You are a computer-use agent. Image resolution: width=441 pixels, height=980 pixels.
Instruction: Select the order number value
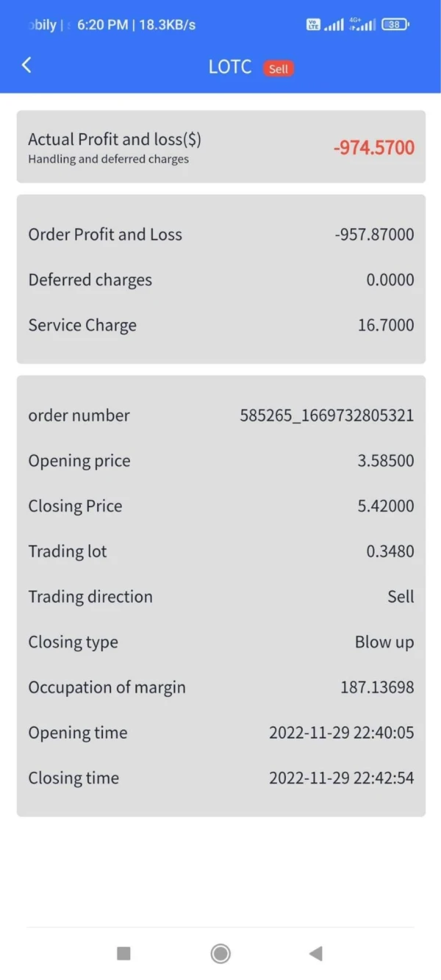[326, 415]
